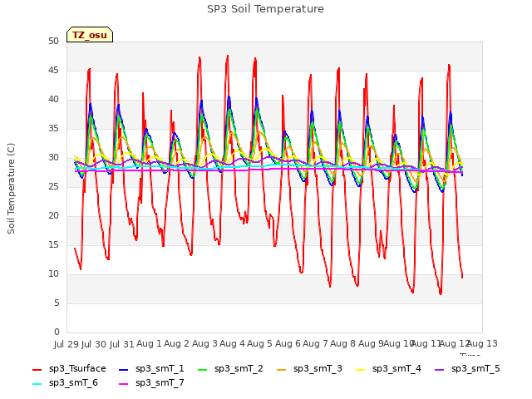Click the orange sp3_smT_3 legend swatch
The width and height of the screenshot is (532, 399).
point(282,369)
